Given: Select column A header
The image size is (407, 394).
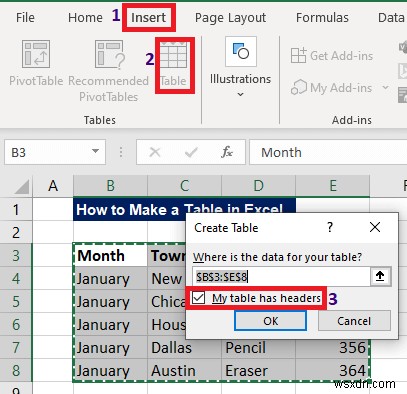Looking at the screenshot, I should [53, 186].
